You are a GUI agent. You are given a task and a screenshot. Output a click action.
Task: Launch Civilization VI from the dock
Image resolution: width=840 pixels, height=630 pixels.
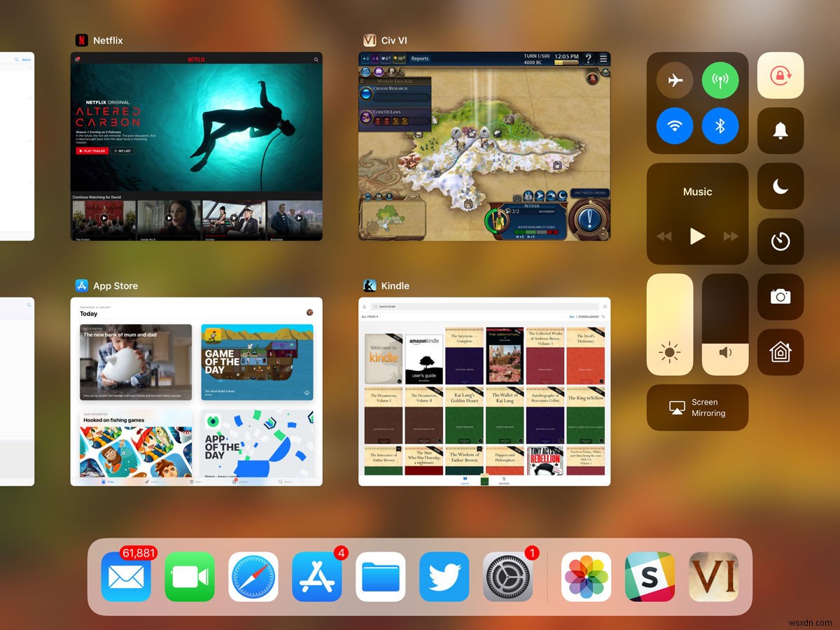tap(713, 577)
